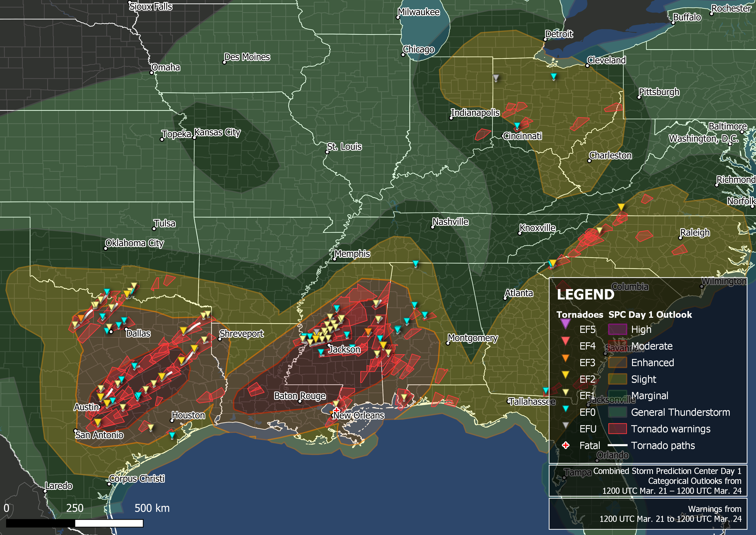Click the Corpus Christi city label

click(x=137, y=479)
